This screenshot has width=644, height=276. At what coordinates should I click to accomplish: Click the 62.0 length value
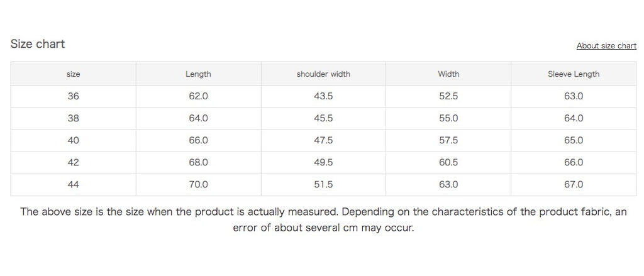tap(198, 96)
